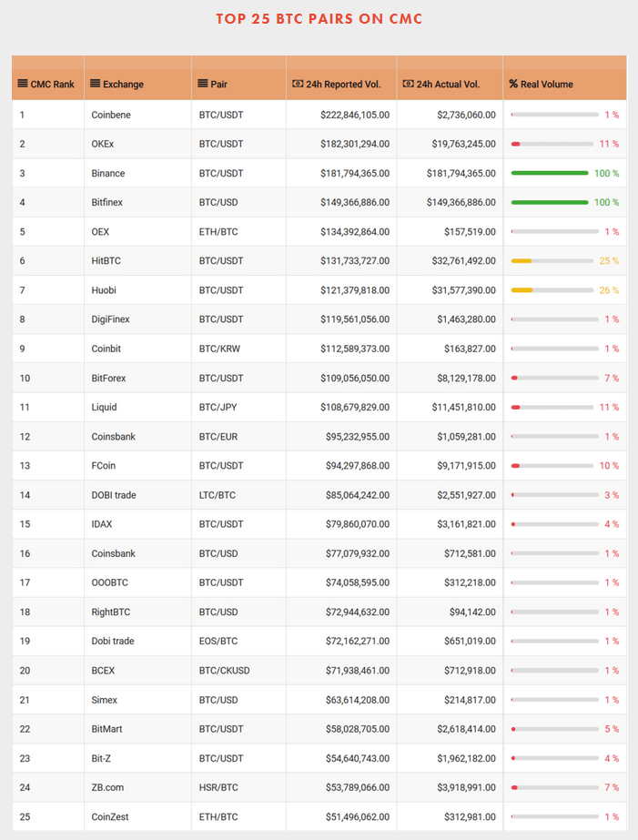
Task: Select the Bitfinex exchange cell
Action: coord(137,203)
